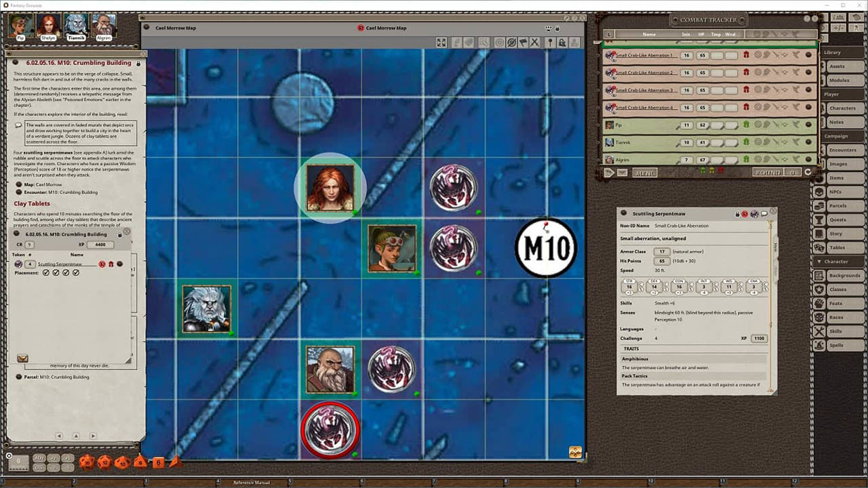Click the next-turn refresh arrow beside Round
This screenshot has height=488, width=868.
(x=808, y=173)
